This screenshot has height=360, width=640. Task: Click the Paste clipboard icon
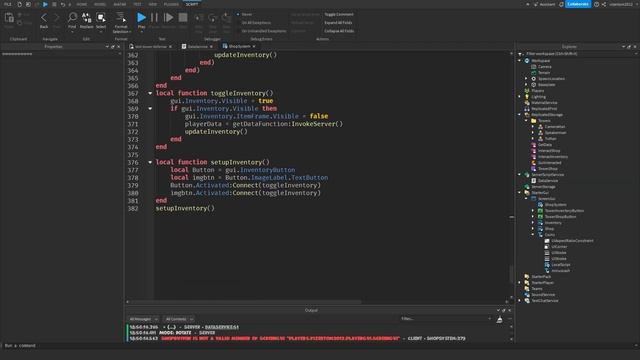[9, 18]
